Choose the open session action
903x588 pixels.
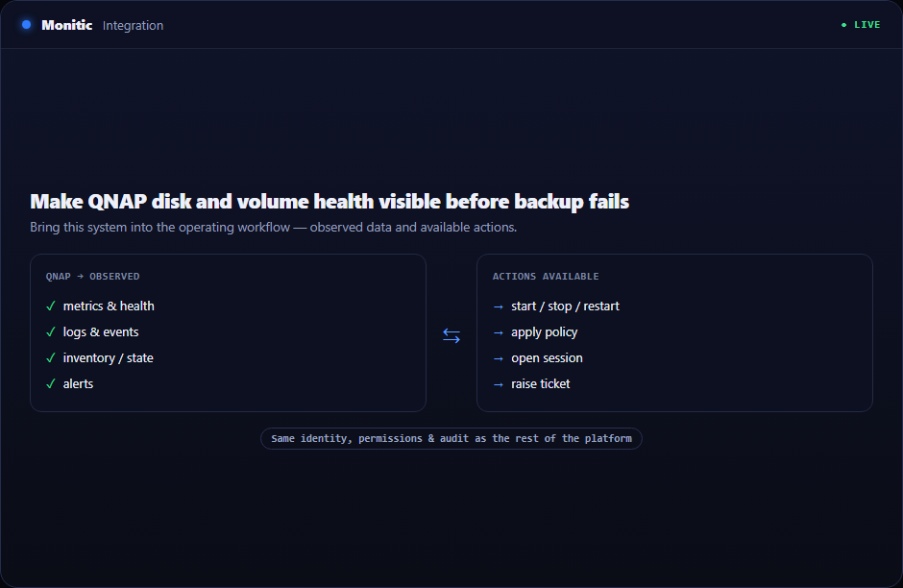[x=547, y=357]
